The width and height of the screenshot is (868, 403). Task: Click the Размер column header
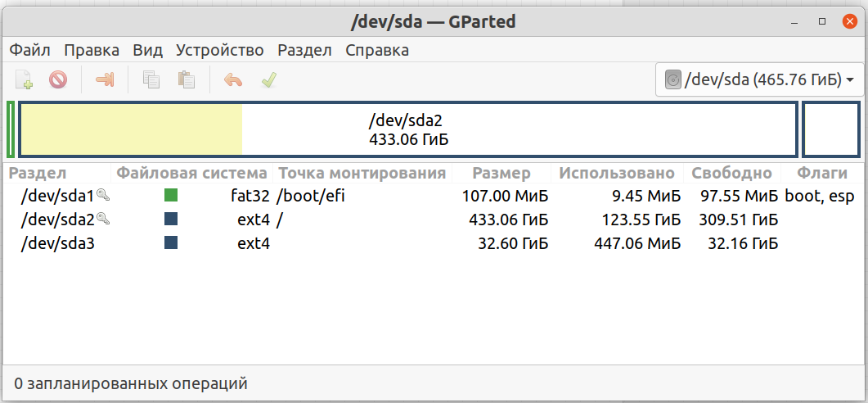point(501,173)
